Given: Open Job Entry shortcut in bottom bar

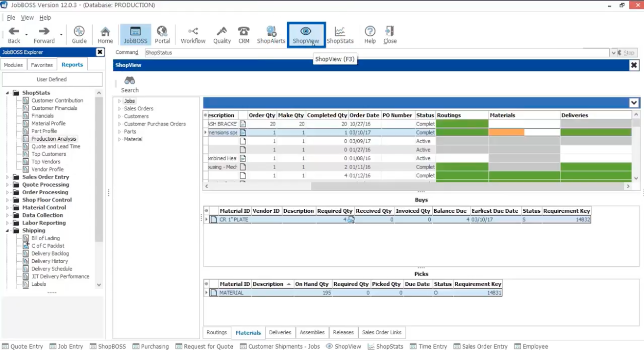Looking at the screenshot, I should [x=66, y=346].
